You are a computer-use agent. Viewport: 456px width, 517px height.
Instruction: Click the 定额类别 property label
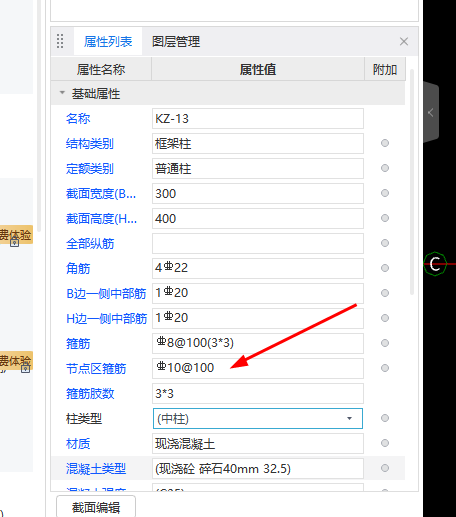pyautogui.click(x=90, y=169)
